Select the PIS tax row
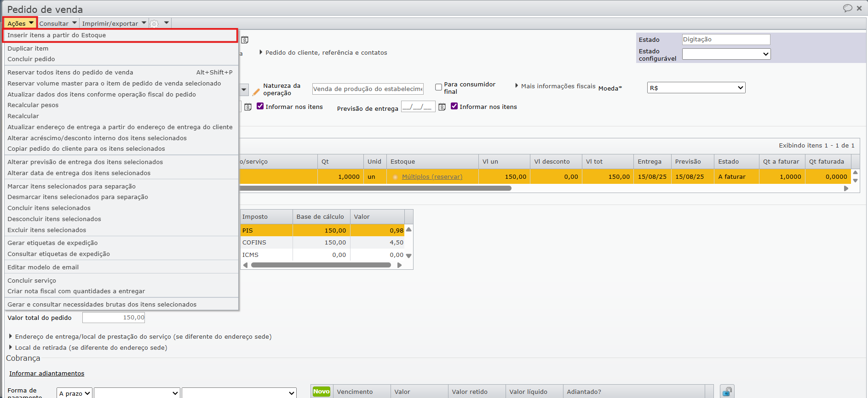This screenshot has width=868, height=398. [x=322, y=230]
